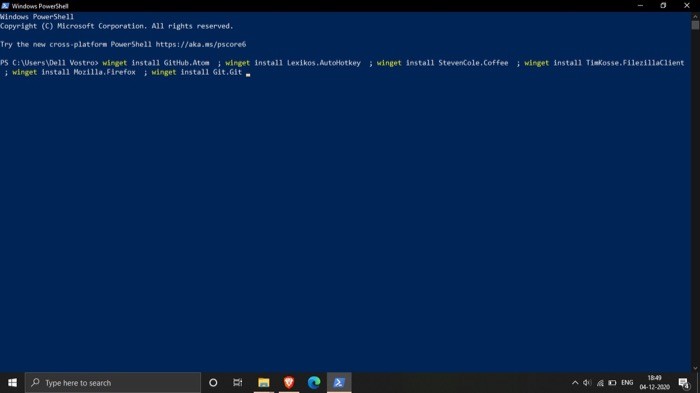
Task: Click the text Git.Git in command
Action: [x=227, y=72]
